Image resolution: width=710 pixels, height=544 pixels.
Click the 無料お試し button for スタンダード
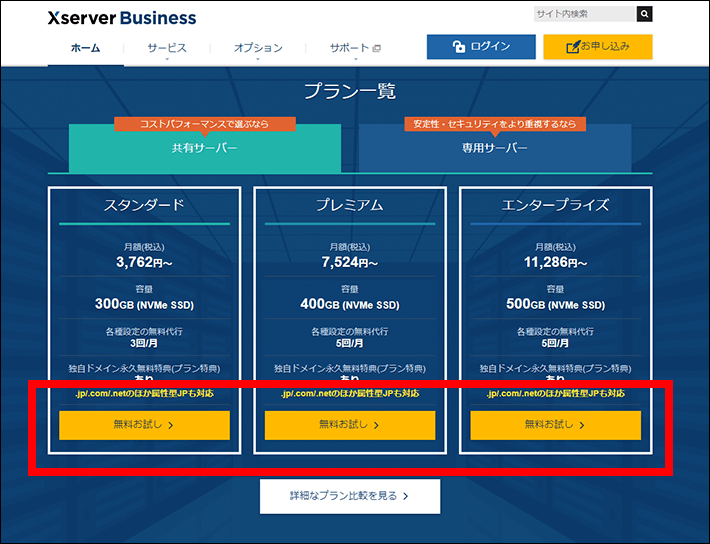(x=144, y=425)
